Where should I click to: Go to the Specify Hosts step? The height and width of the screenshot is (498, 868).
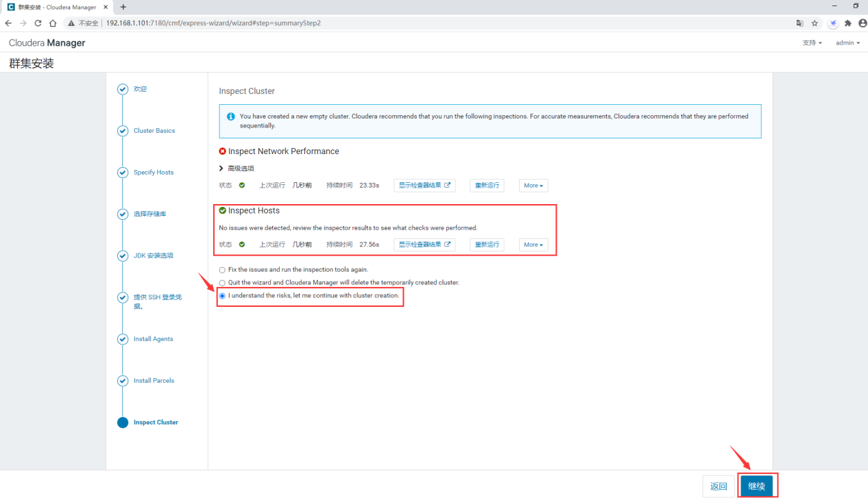pos(154,173)
